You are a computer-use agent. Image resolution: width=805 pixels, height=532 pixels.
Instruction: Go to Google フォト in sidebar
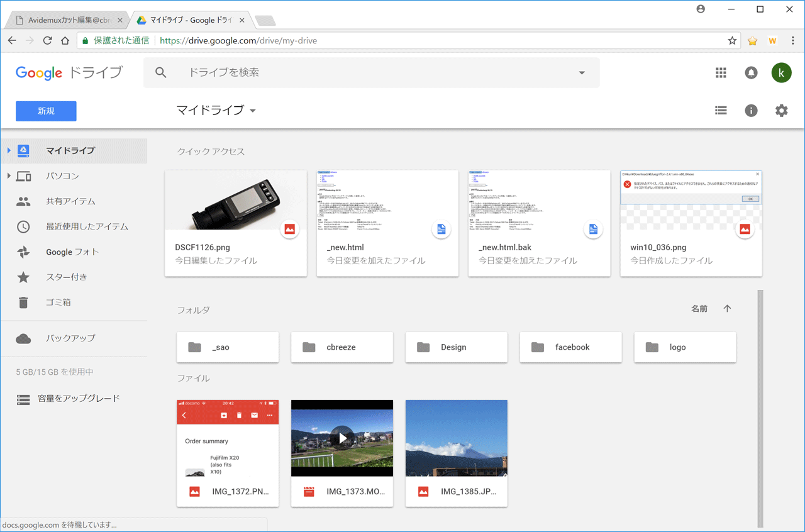point(72,252)
